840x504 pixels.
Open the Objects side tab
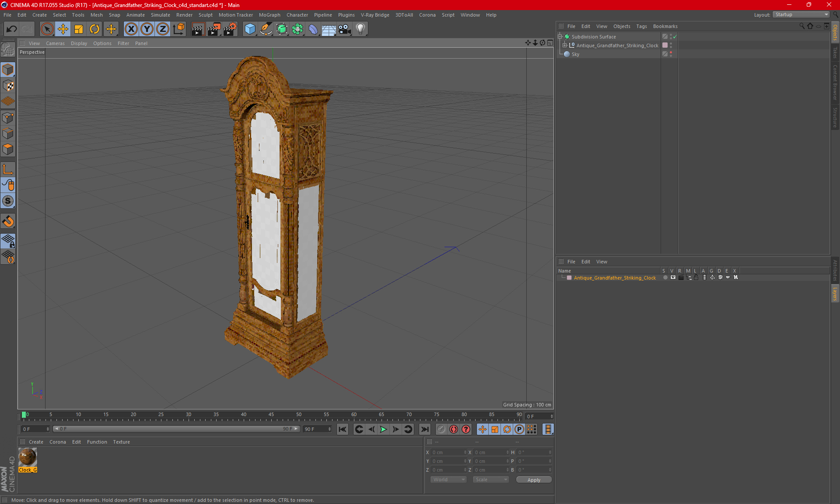click(835, 32)
